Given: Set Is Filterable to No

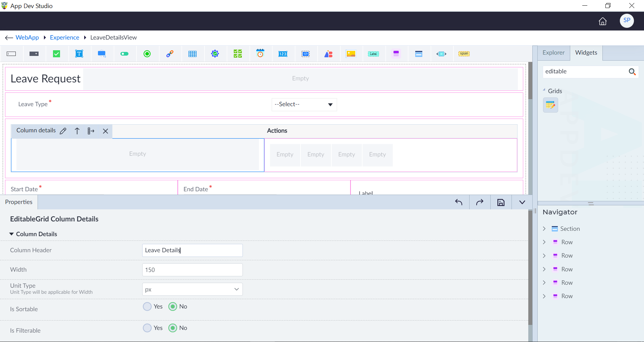Looking at the screenshot, I should (173, 328).
